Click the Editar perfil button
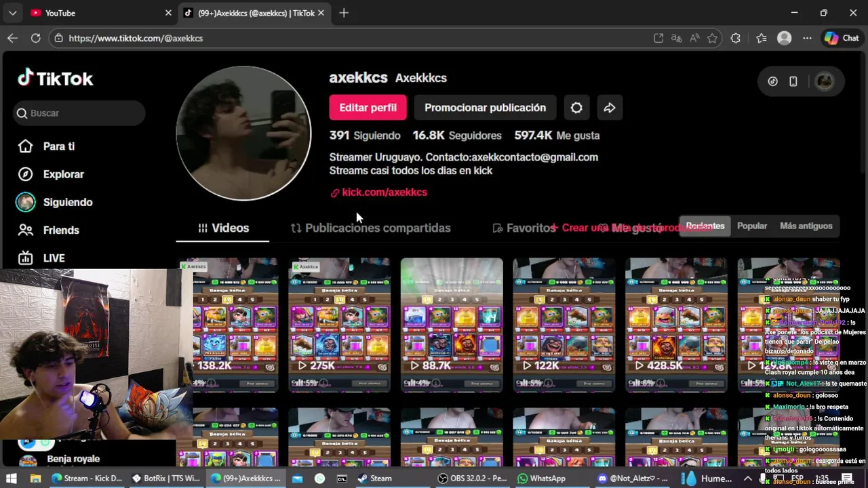Image resolution: width=868 pixels, height=488 pixels. pos(368,108)
